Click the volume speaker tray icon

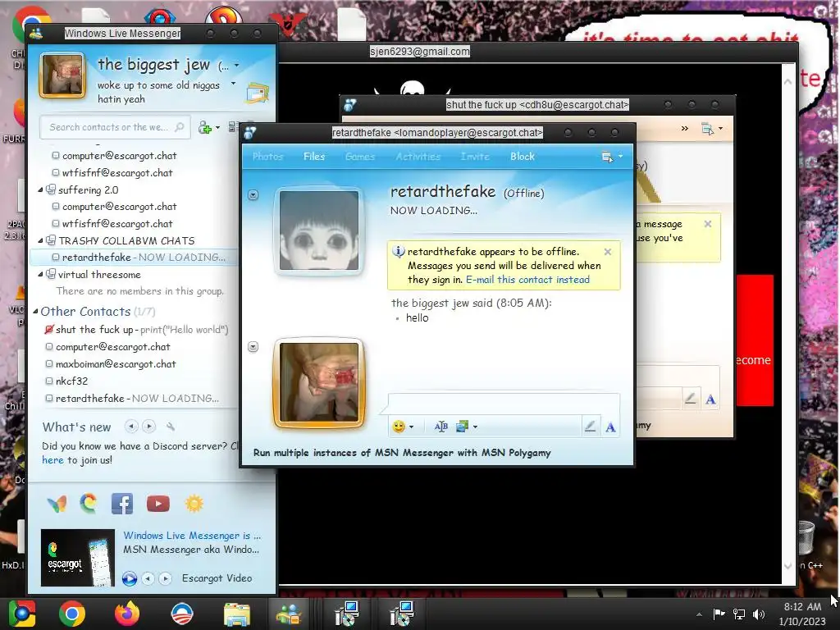coord(759,614)
